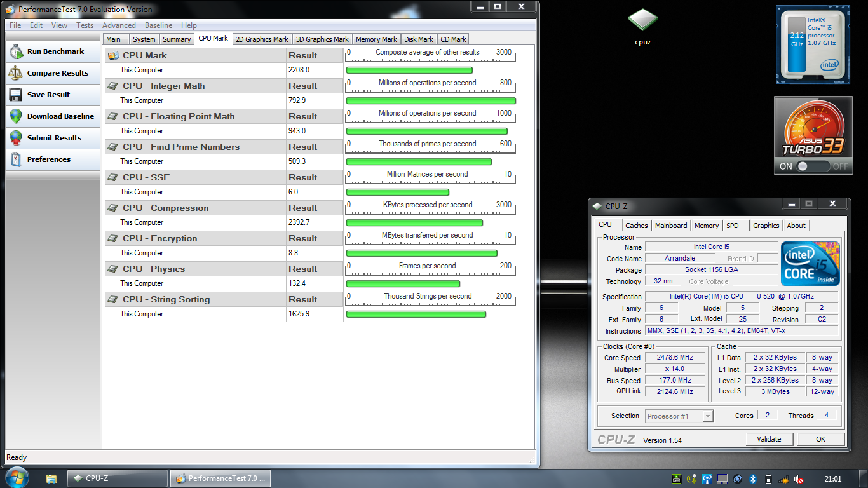
Task: Click the Intel Core i5 desktop gadget
Action: coord(813,44)
